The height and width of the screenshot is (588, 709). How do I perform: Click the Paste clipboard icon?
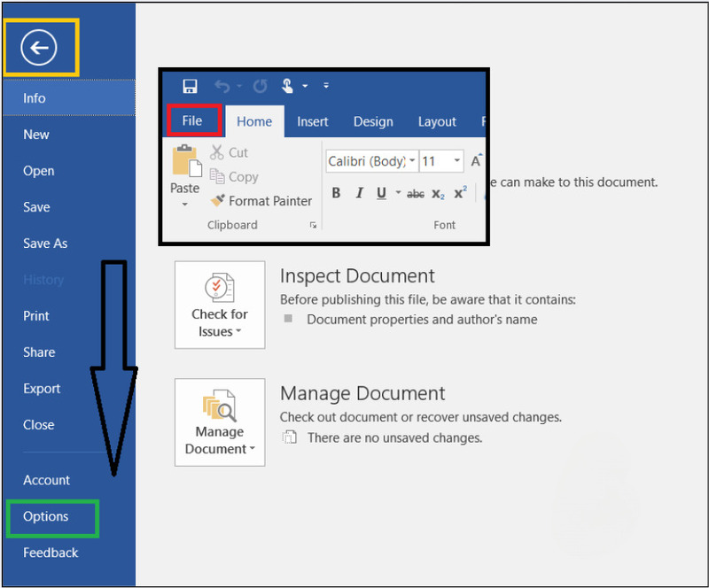(x=185, y=163)
